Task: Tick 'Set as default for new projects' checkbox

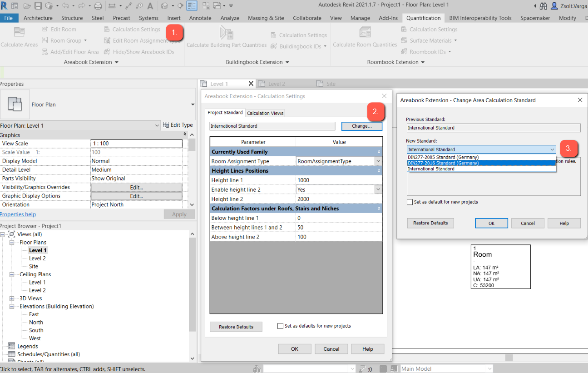Action: pyautogui.click(x=410, y=202)
